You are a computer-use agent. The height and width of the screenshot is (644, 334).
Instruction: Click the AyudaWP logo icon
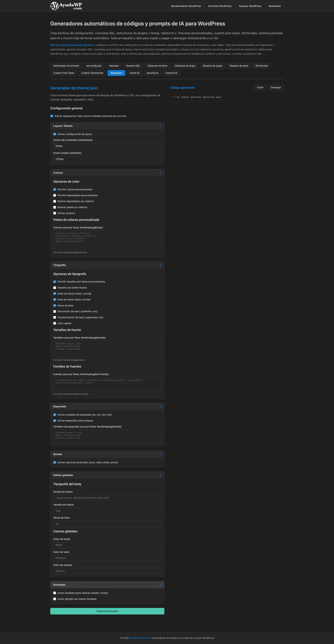pyautogui.click(x=54, y=6)
